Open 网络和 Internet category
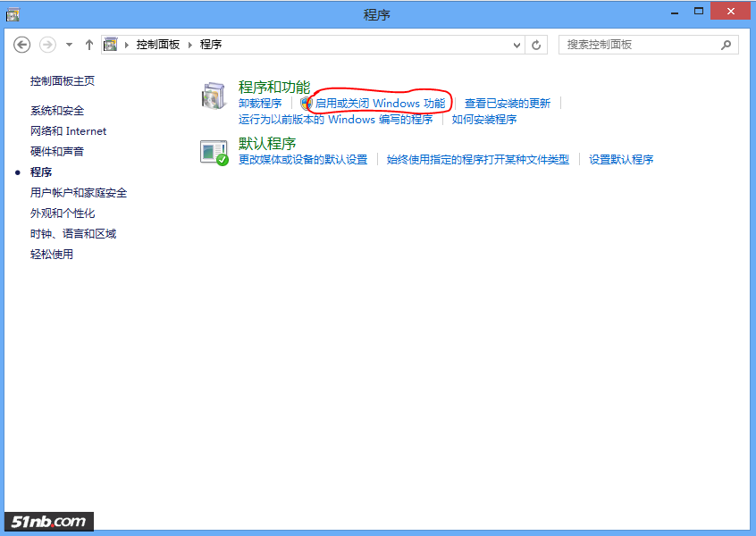The height and width of the screenshot is (536, 756). (x=68, y=131)
